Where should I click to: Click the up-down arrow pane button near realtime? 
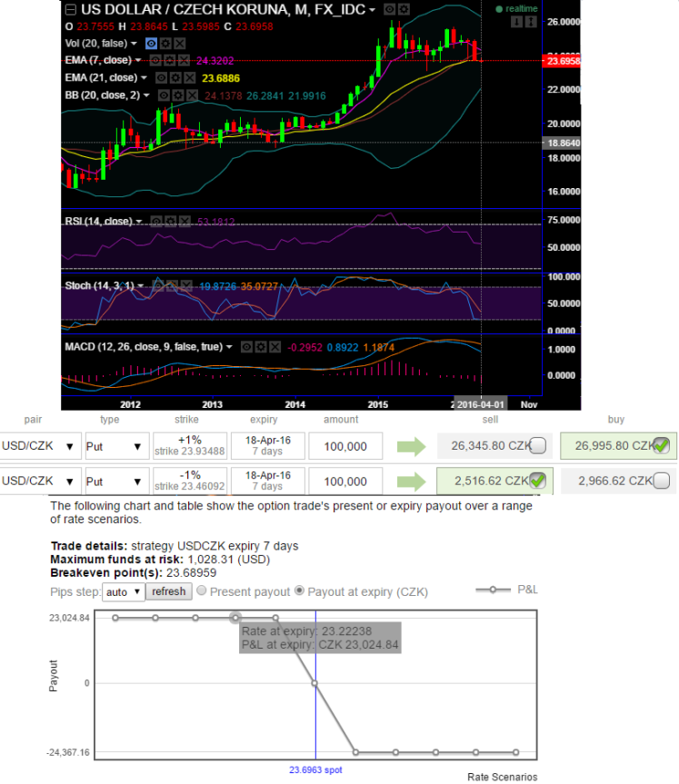coord(531,22)
